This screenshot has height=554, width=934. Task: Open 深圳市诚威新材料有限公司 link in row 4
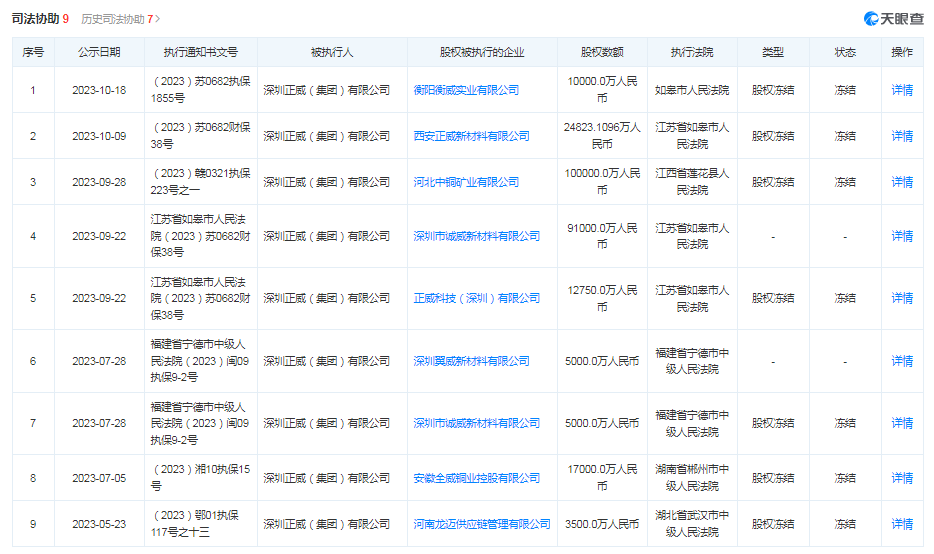(x=477, y=236)
